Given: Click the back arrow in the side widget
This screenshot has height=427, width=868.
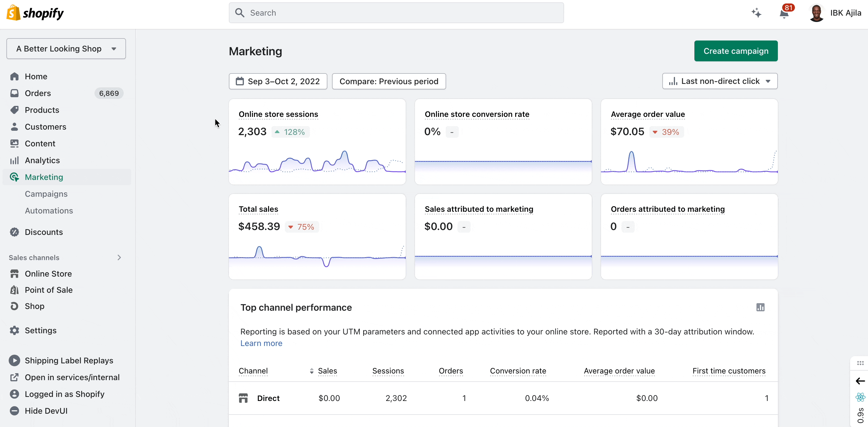Looking at the screenshot, I should tap(860, 381).
